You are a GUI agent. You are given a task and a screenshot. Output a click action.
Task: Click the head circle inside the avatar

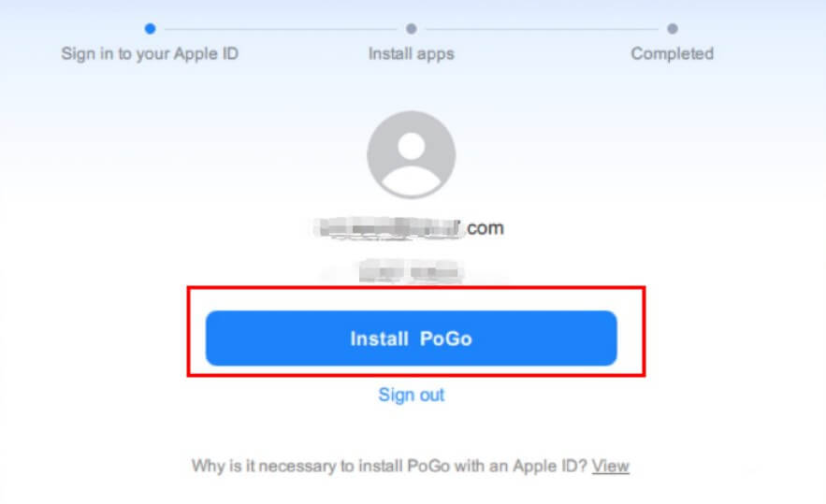point(412,146)
